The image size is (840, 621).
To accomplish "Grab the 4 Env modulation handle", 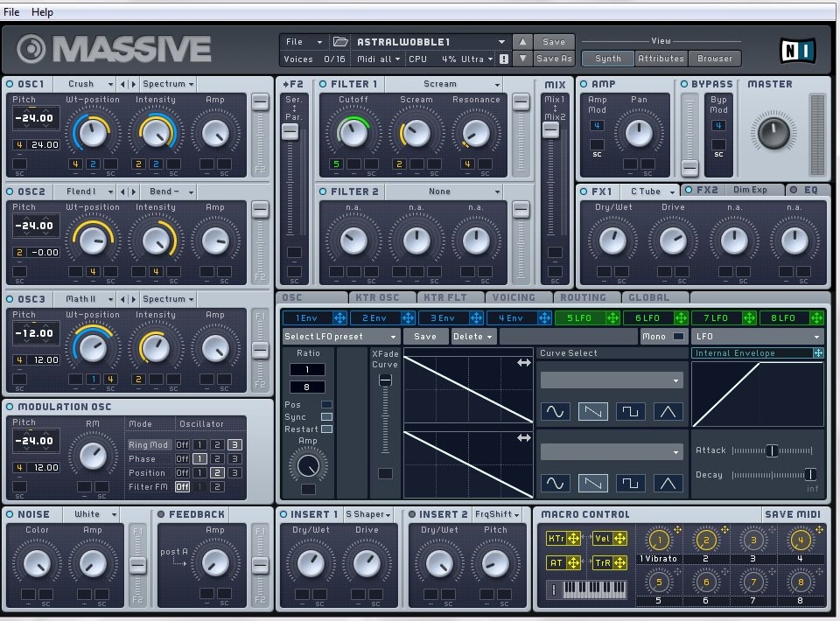I will 544,318.
